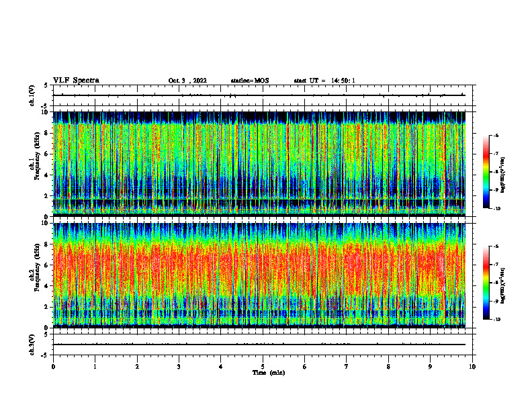Click time axis tick label "3"
Viewport: 532px width, 411px height.
[x=179, y=367]
